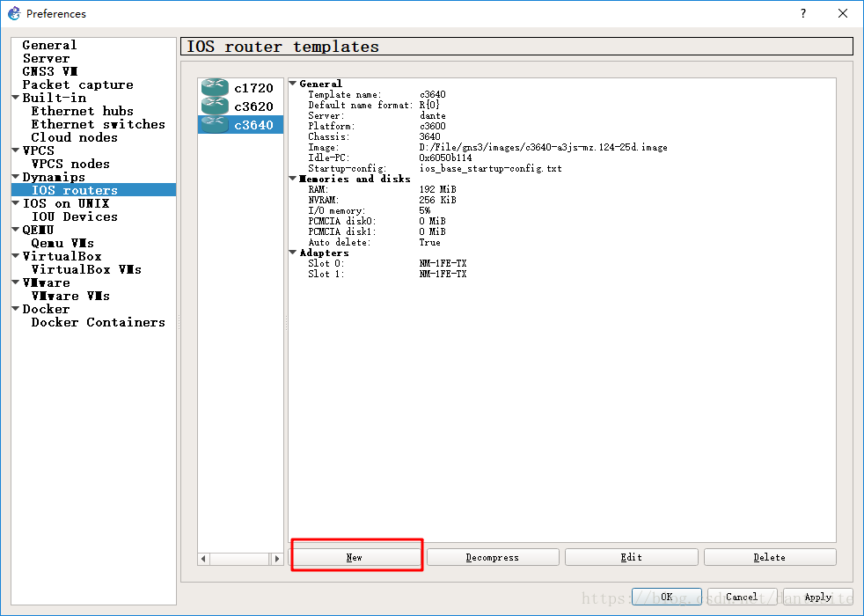The height and width of the screenshot is (616, 864).
Task: Select VMware VMs in the tree
Action: click(x=70, y=297)
